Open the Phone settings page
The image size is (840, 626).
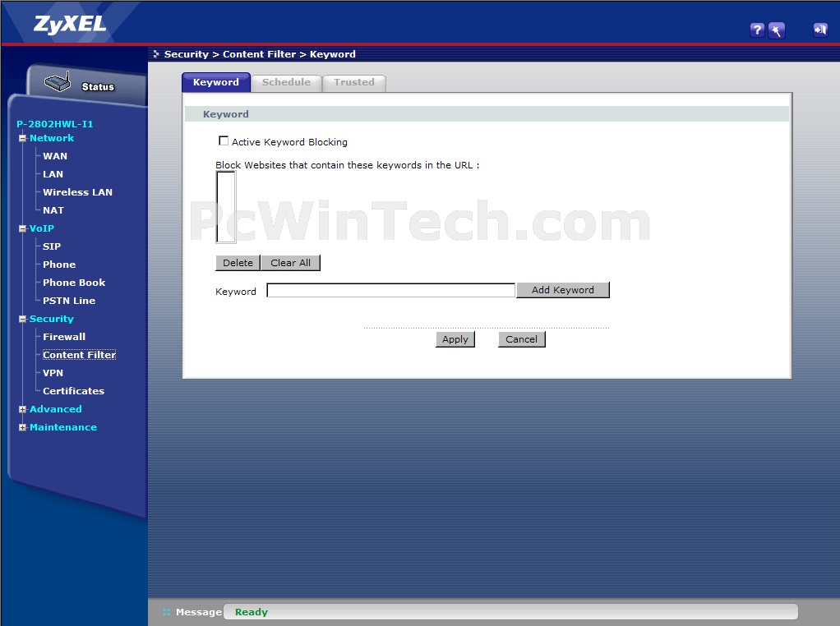tap(59, 265)
